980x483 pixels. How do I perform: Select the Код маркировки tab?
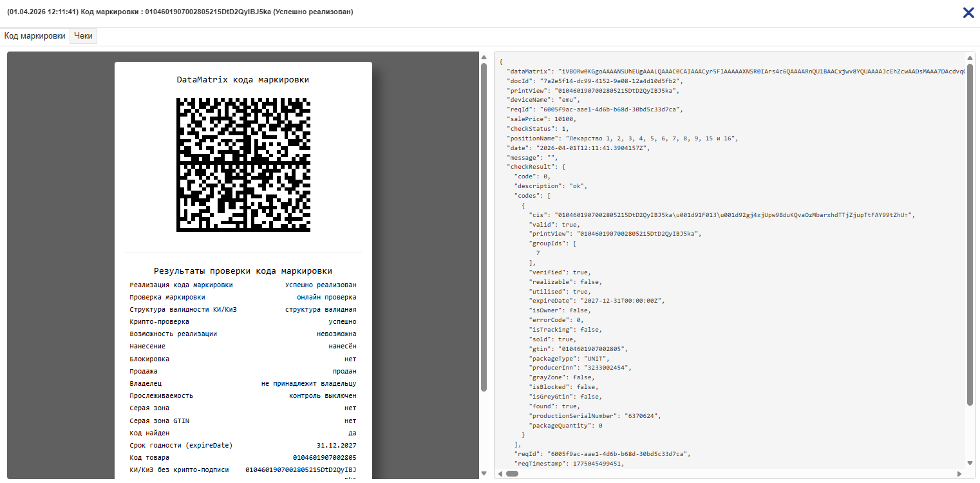point(35,36)
